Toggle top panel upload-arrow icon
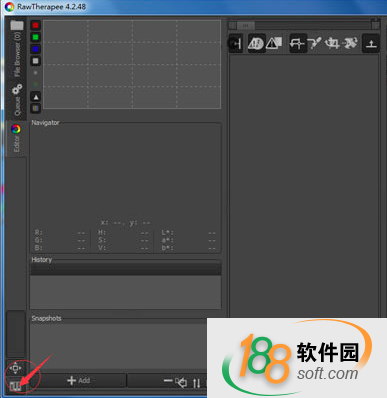This screenshot has height=398, width=387. coord(371,43)
